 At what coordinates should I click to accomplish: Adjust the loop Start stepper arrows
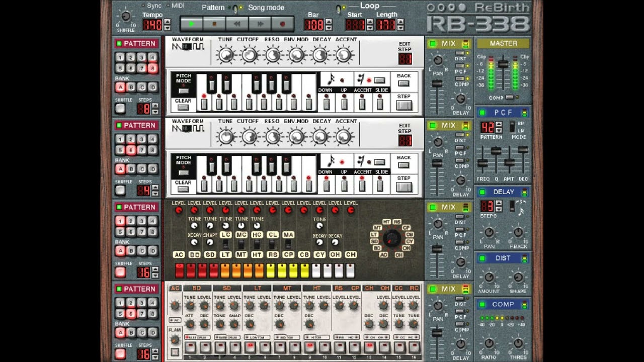click(x=370, y=25)
